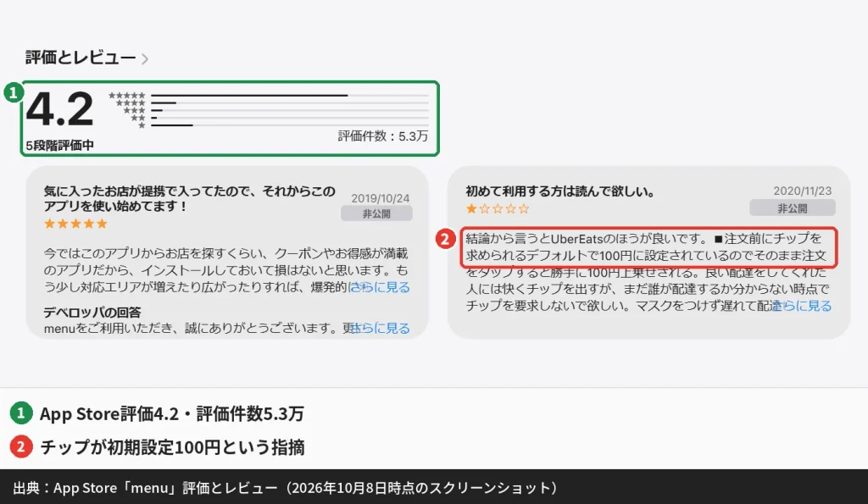Expand the 2019 review body via さらに見る
868x504 pixels.
click(x=381, y=287)
